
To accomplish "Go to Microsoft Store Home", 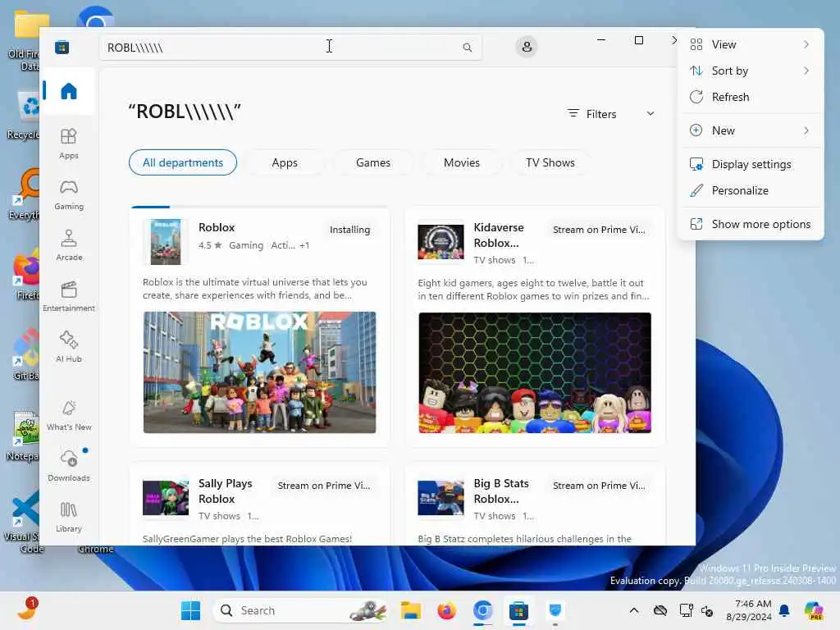I will tap(69, 91).
